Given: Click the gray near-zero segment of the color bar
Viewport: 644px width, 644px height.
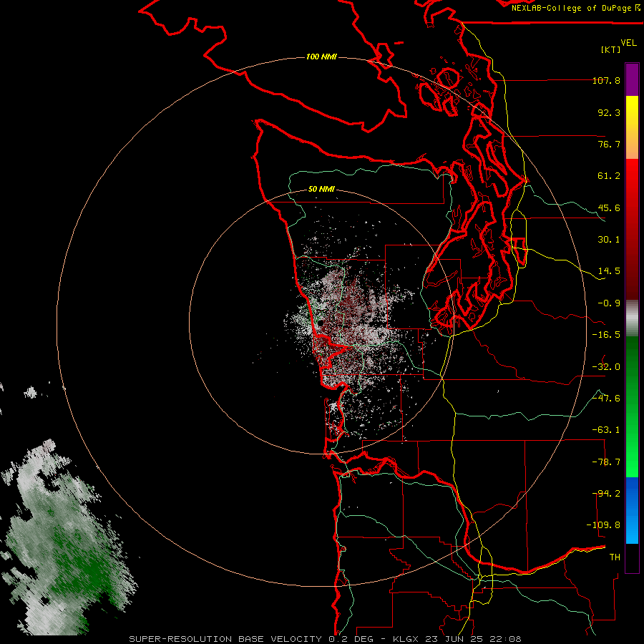Looking at the screenshot, I should click(632, 318).
